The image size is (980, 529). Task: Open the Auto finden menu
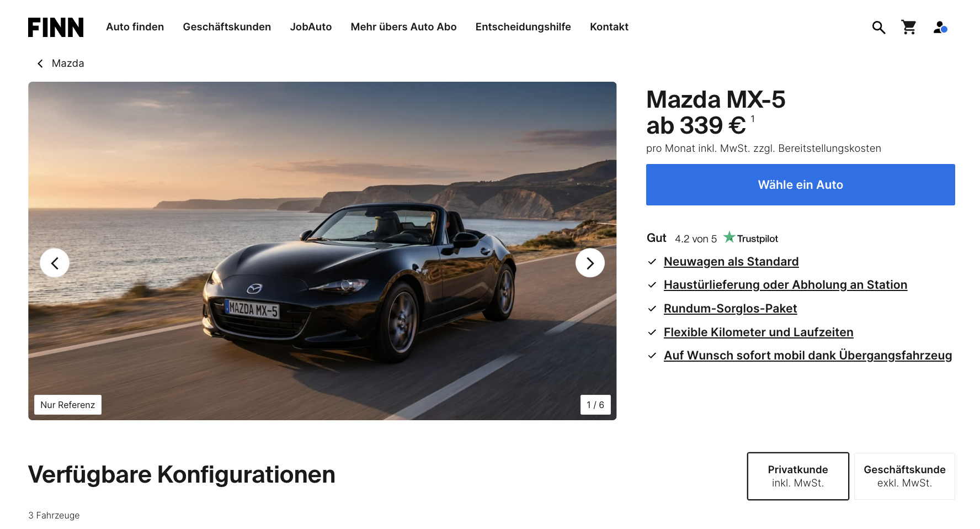[135, 27]
